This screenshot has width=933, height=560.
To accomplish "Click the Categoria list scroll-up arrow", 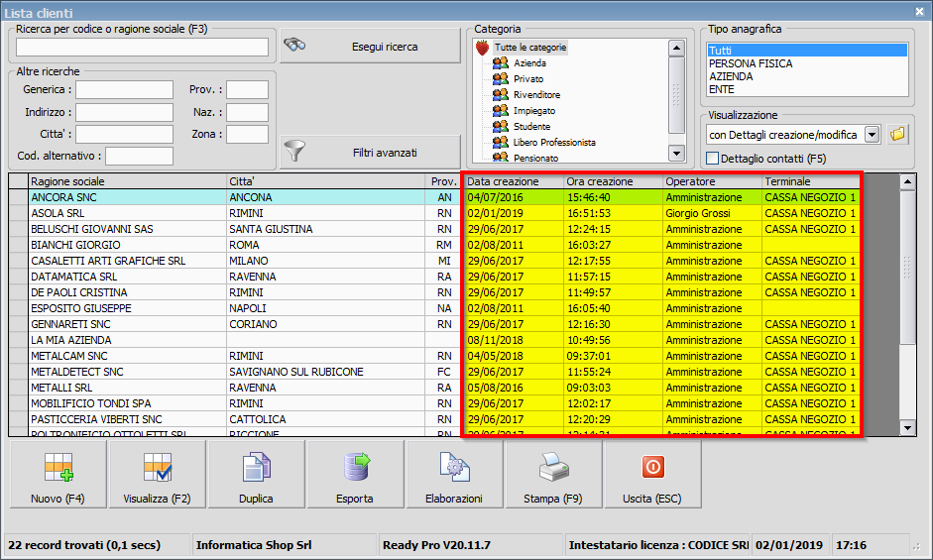I will coord(676,48).
